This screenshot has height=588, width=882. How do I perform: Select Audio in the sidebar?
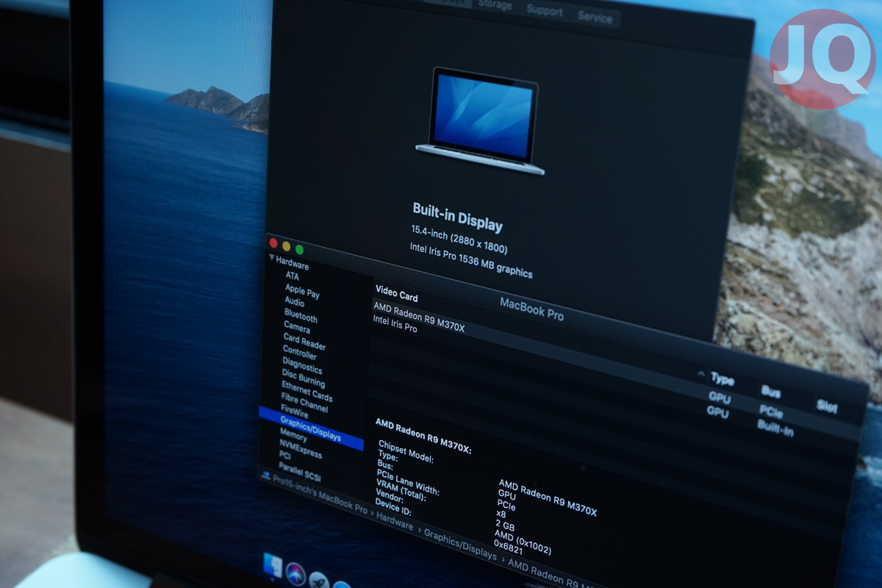[294, 301]
